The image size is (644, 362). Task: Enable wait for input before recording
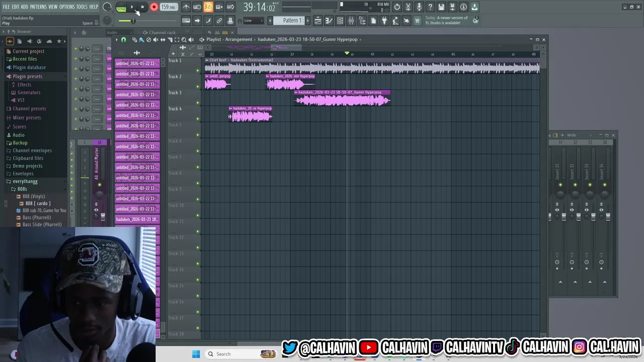click(x=197, y=7)
